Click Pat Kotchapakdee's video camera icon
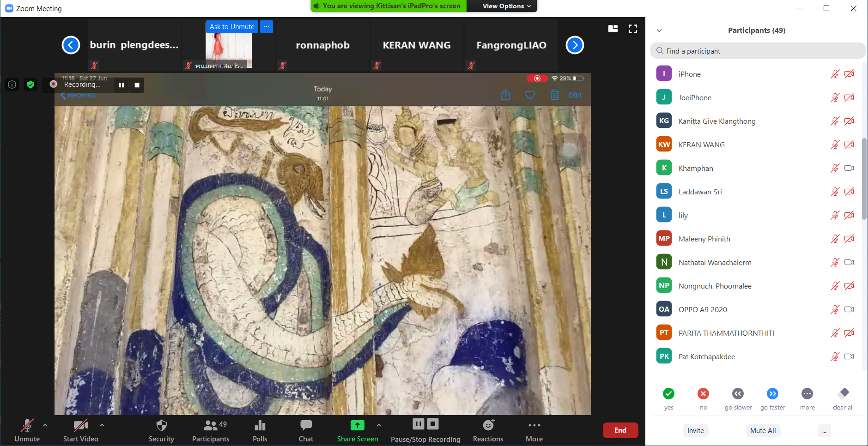Image resolution: width=868 pixels, height=446 pixels. (849, 356)
